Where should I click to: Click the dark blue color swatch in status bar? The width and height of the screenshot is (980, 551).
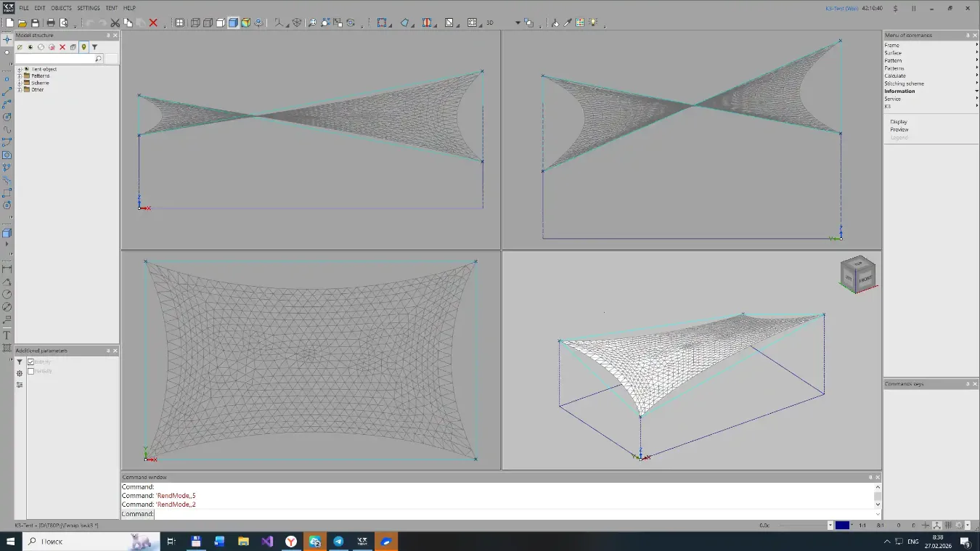pyautogui.click(x=842, y=525)
